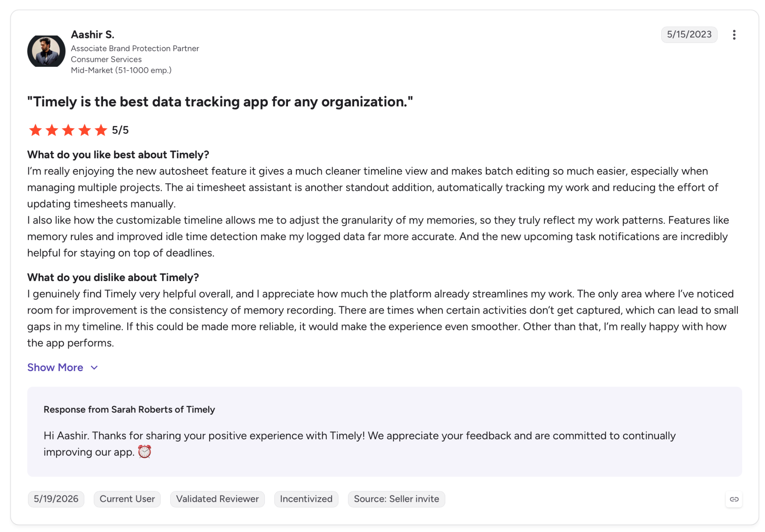Click the 5/5 rating text
This screenshot has width=765, height=532.
coord(120,130)
